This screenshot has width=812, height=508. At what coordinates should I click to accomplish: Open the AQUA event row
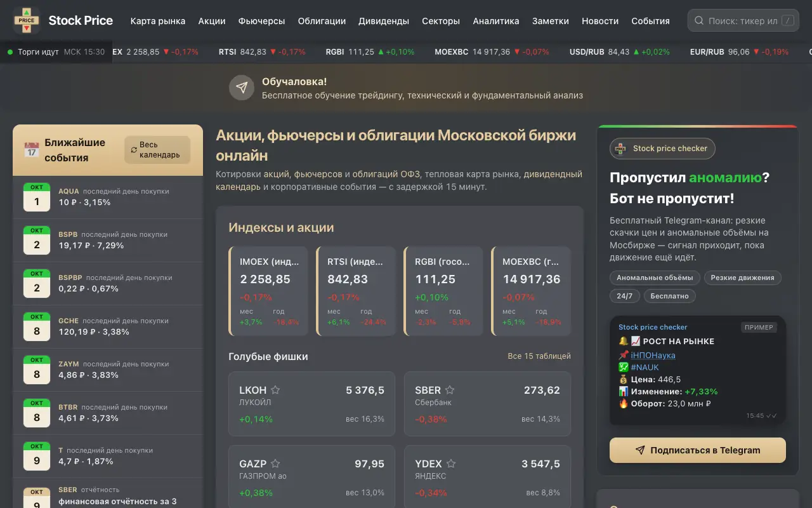pyautogui.click(x=108, y=197)
